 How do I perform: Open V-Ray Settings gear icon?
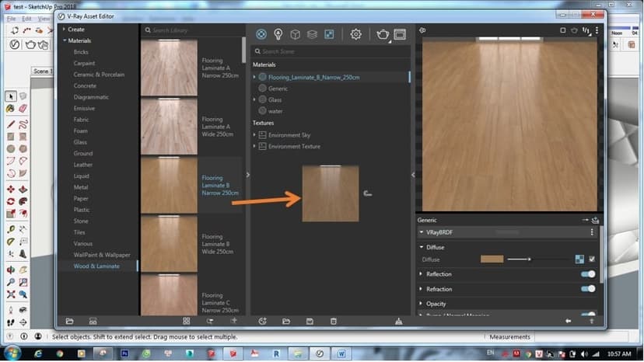(355, 34)
